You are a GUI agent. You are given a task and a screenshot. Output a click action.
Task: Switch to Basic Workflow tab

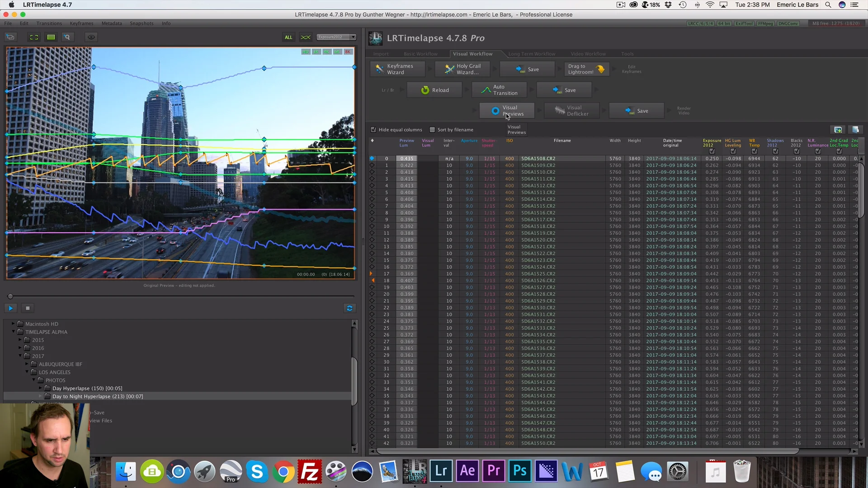coord(420,54)
